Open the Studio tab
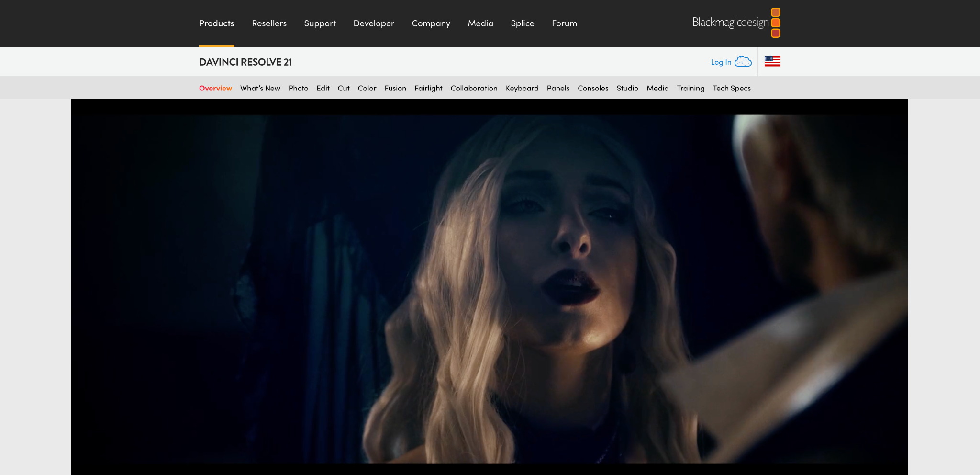980x475 pixels. [x=627, y=88]
